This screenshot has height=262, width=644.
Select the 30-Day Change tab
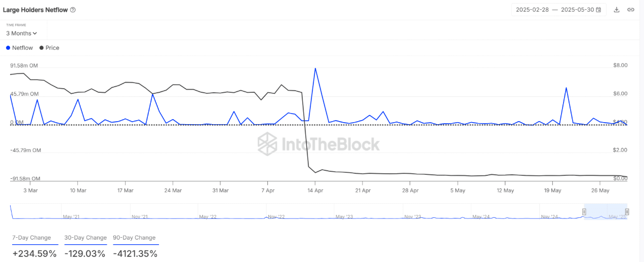point(85,238)
